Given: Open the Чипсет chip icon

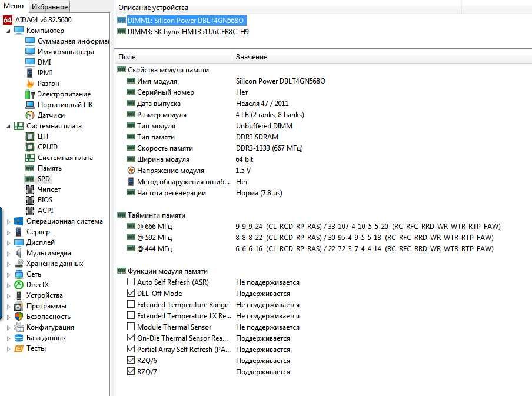Looking at the screenshot, I should click(30, 189).
